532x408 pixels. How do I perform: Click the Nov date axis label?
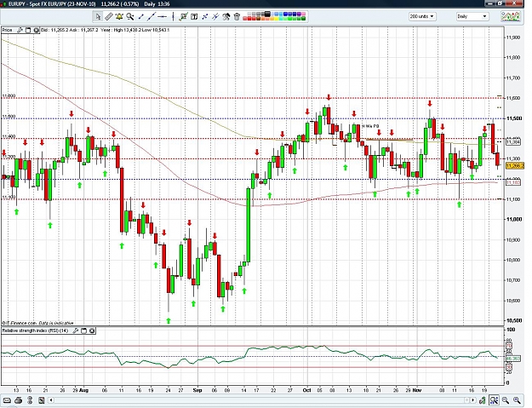[x=417, y=390]
